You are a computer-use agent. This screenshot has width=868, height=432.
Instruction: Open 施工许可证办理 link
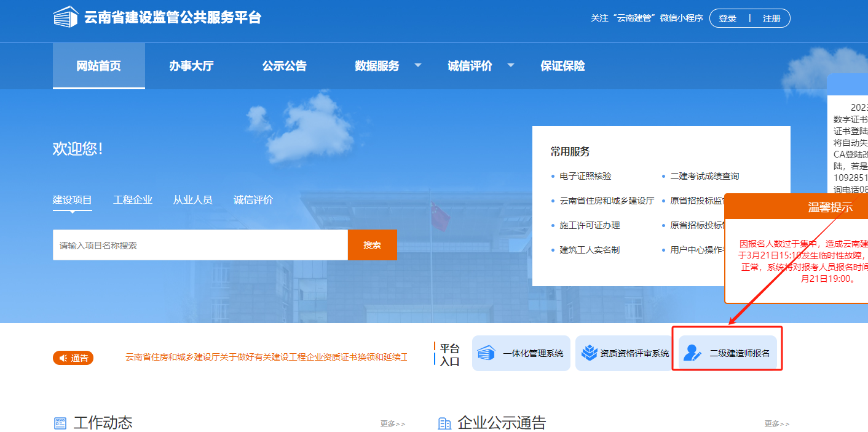click(590, 225)
